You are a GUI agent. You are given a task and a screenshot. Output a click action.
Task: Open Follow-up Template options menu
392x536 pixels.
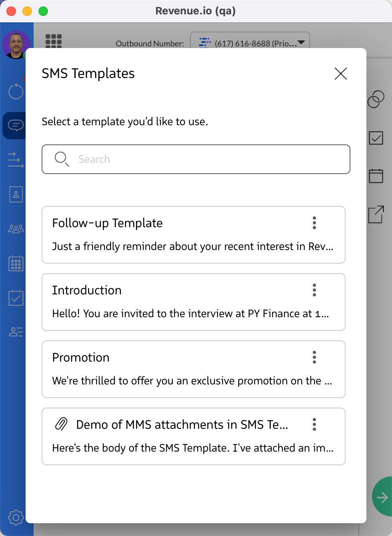[x=314, y=223]
